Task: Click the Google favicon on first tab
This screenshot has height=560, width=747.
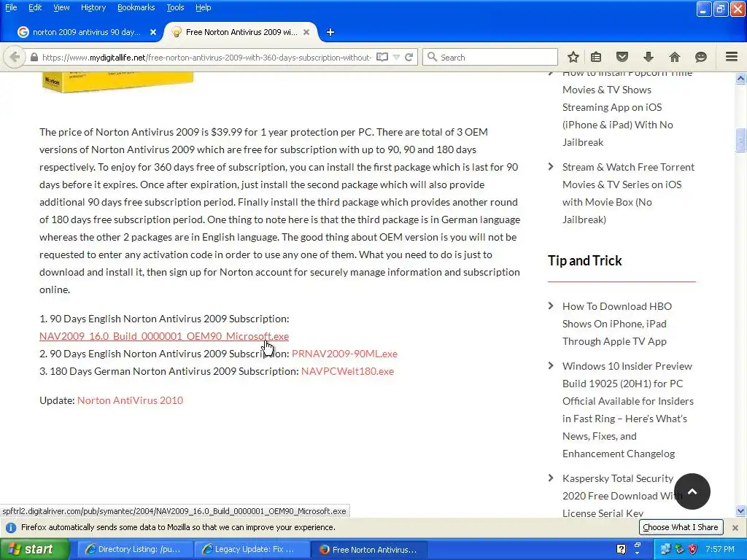Action: (23, 32)
